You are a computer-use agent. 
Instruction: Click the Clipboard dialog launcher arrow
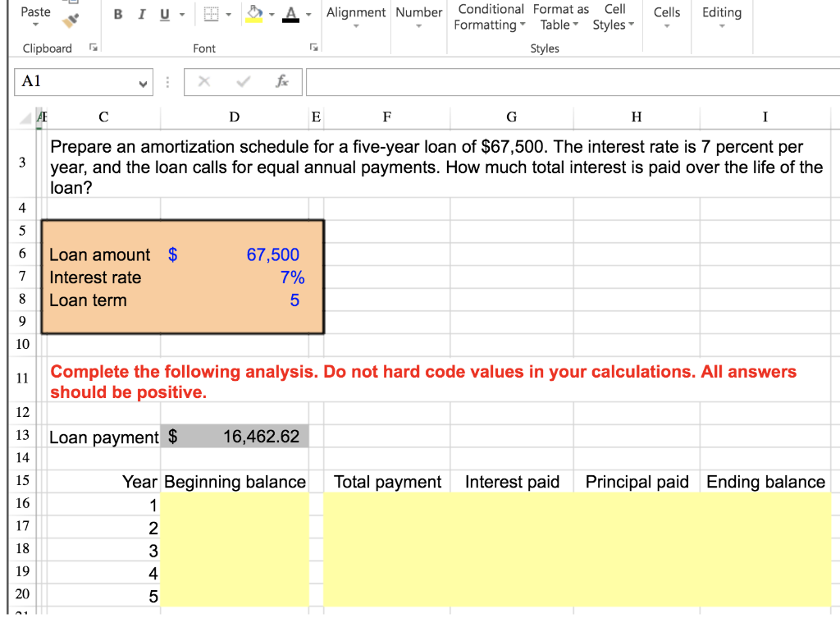coord(92,48)
